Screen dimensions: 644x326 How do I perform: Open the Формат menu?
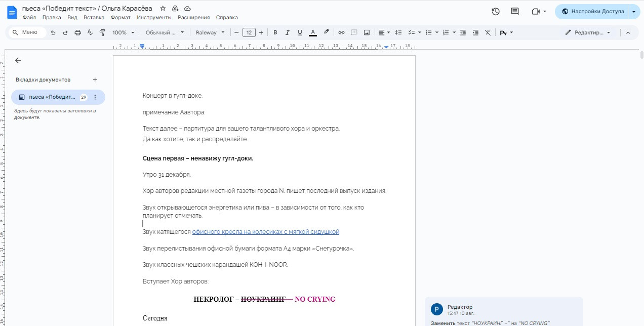(x=120, y=17)
